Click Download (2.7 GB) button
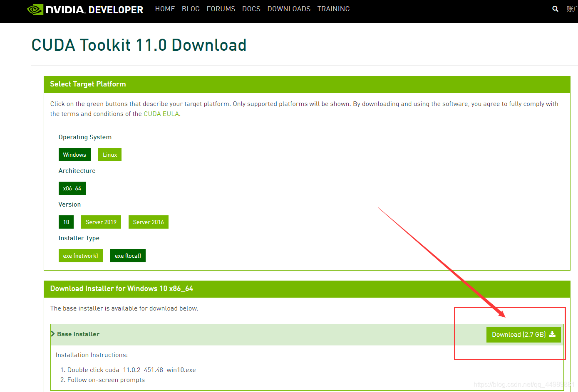 [x=523, y=335]
